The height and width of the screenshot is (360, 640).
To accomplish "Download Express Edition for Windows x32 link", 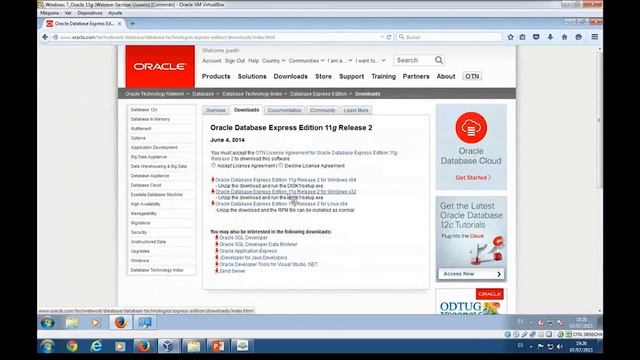I will pyautogui.click(x=286, y=191).
